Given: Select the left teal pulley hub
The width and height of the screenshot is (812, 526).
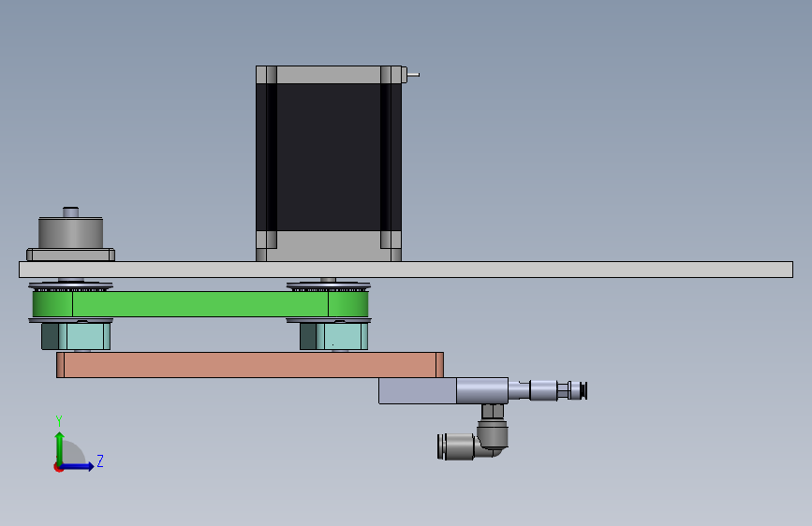Looking at the screenshot, I should click(x=76, y=336).
